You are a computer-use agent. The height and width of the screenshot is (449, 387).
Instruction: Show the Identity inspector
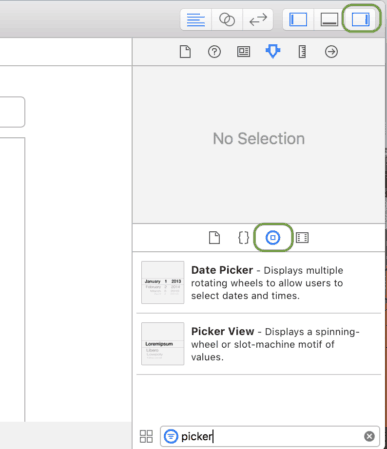pyautogui.click(x=244, y=52)
